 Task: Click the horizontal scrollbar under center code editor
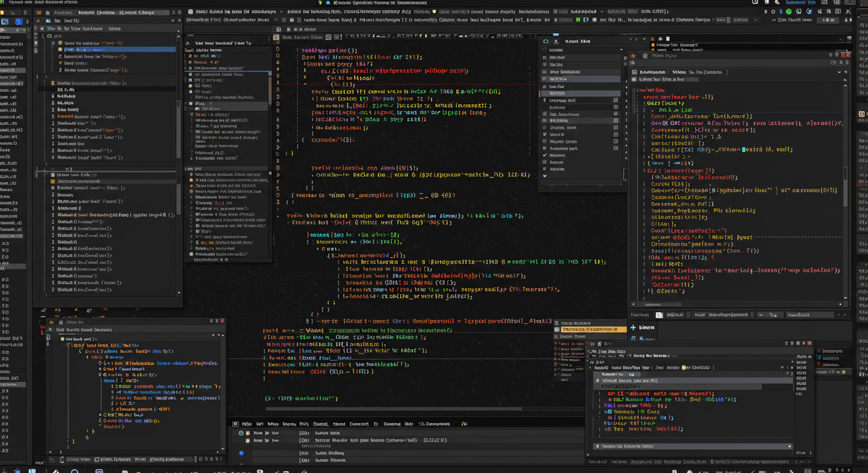[x=395, y=408]
